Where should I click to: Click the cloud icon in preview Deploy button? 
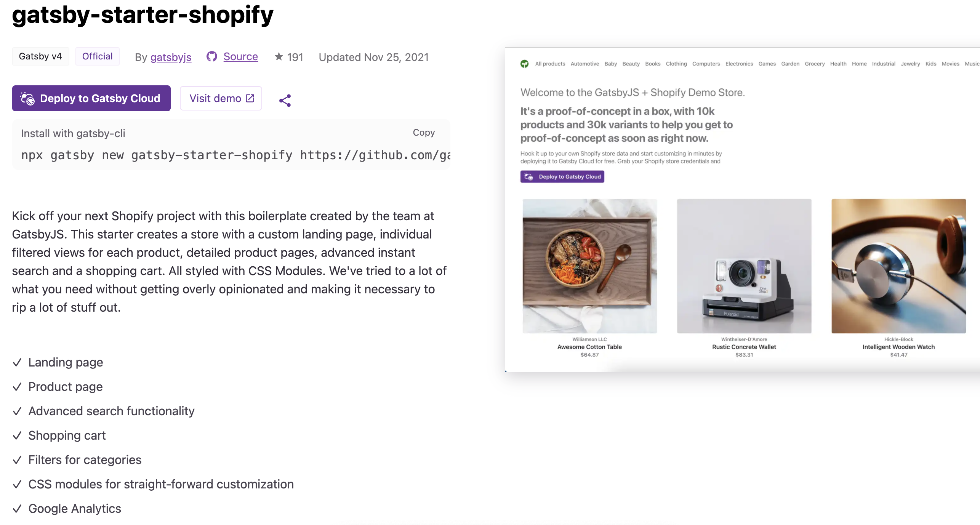[x=528, y=177]
